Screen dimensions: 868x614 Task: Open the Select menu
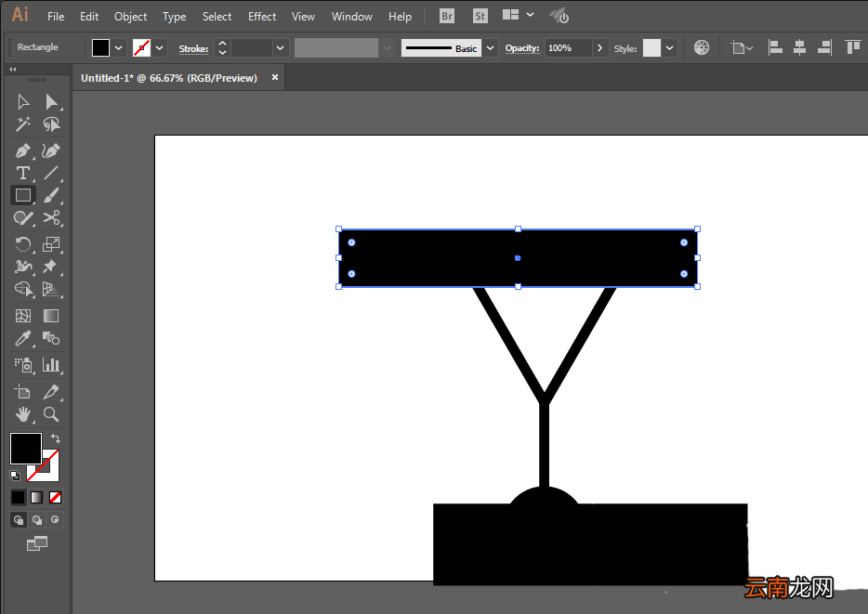217,17
